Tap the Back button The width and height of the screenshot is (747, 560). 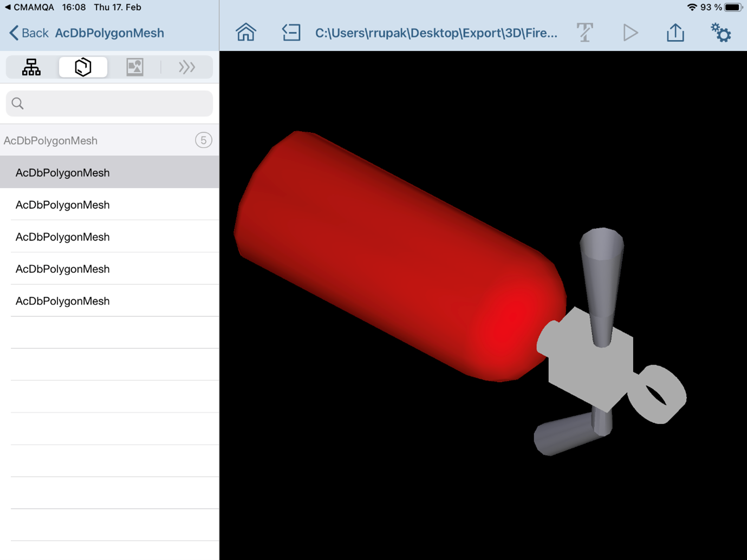[29, 33]
